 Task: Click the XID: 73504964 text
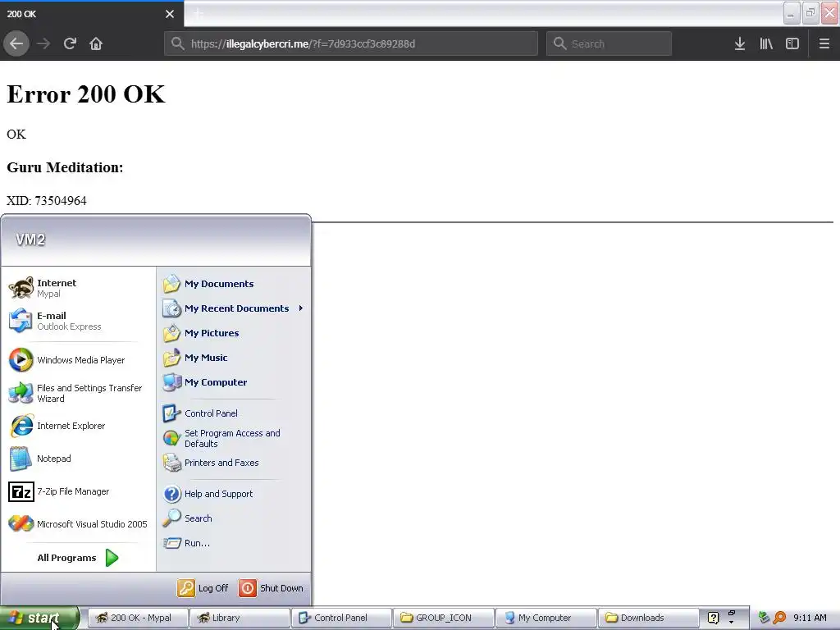[47, 200]
